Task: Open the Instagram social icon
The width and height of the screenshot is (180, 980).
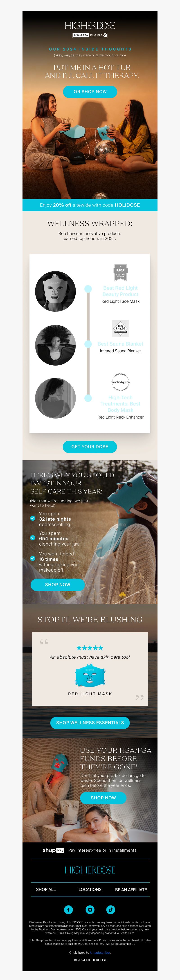Action: click(x=90, y=910)
